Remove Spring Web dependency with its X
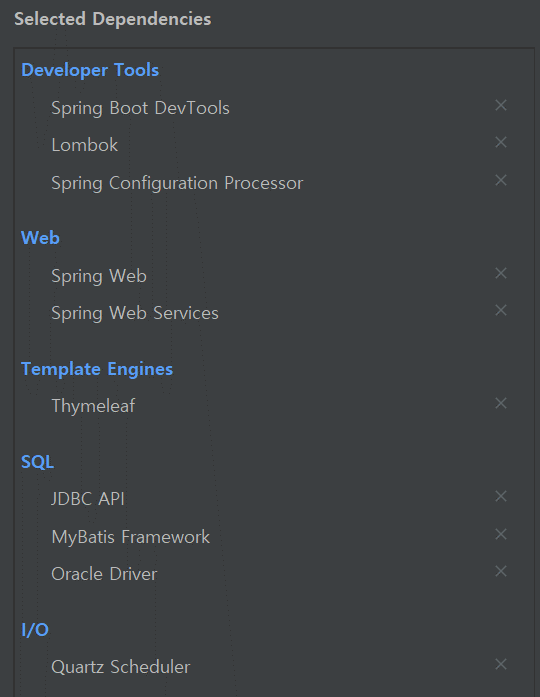 point(501,273)
